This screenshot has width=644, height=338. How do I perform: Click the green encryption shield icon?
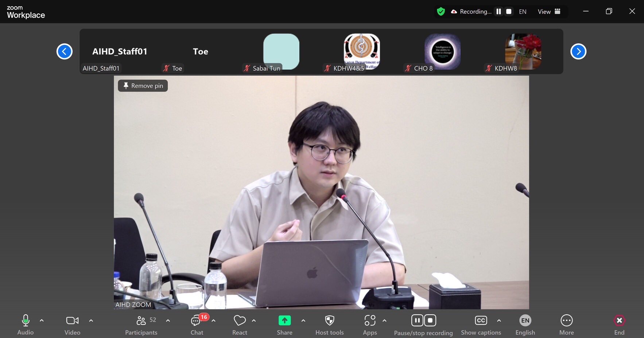[x=441, y=12]
